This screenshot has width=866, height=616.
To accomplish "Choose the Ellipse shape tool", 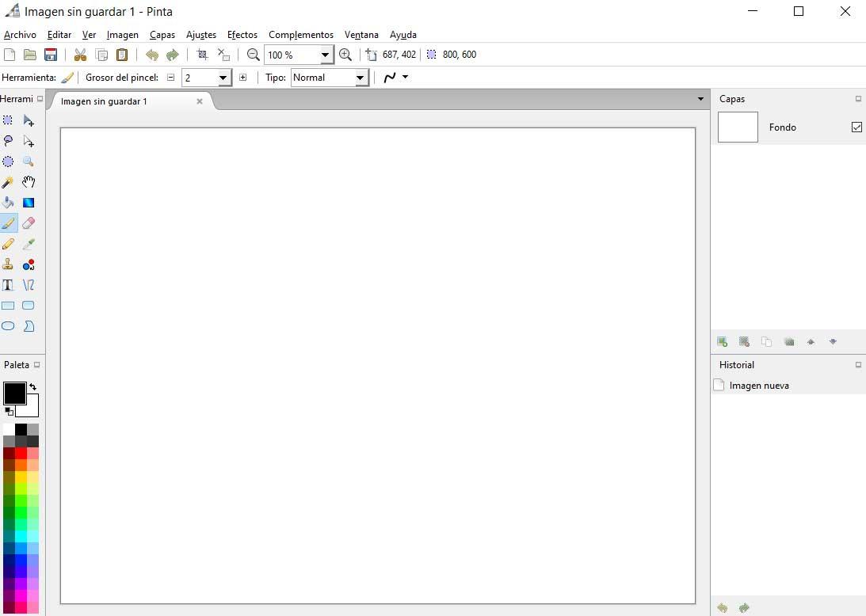I will click(x=8, y=325).
